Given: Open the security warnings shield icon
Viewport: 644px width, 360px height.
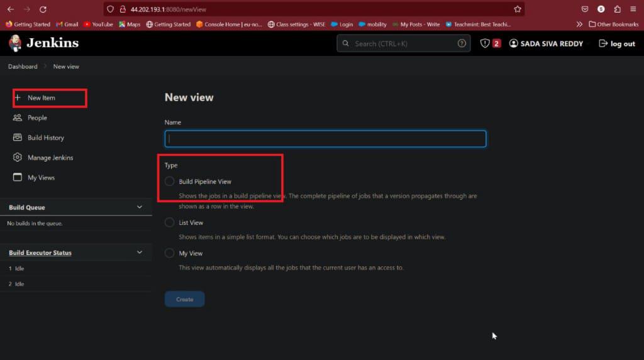Looking at the screenshot, I should 485,43.
